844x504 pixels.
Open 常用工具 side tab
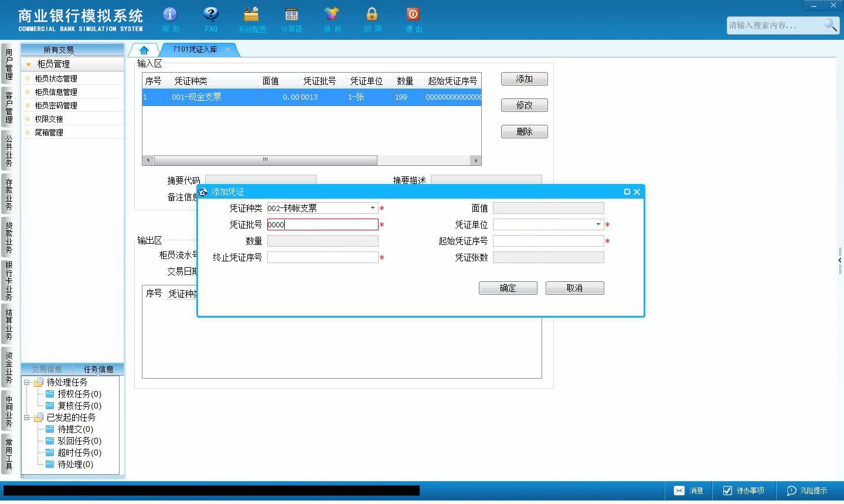point(9,454)
